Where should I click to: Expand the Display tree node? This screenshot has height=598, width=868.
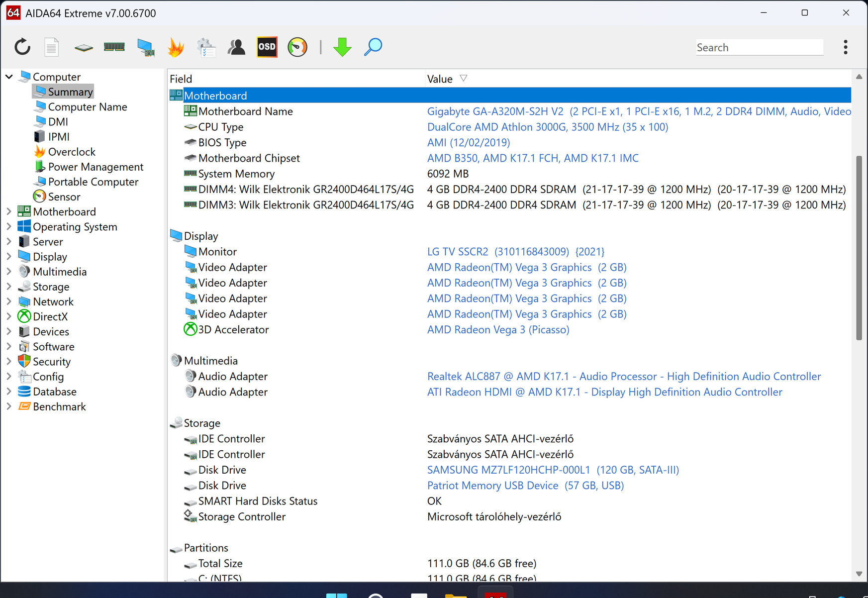tap(9, 256)
